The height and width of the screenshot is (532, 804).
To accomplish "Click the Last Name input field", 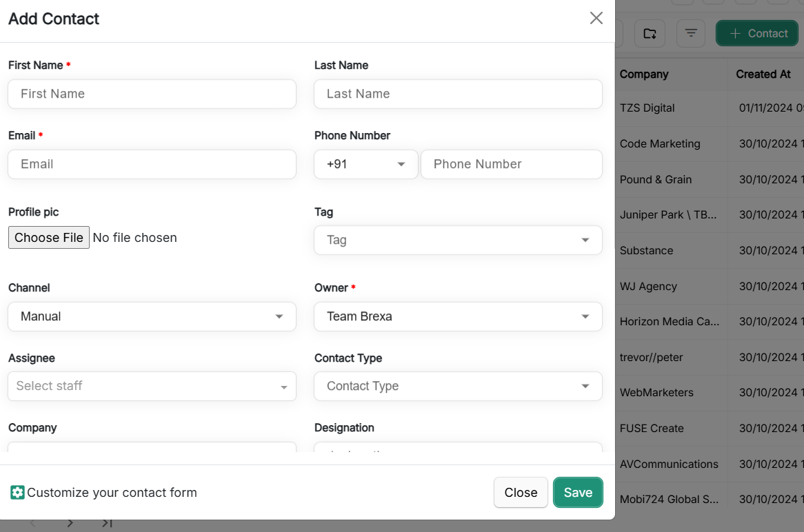I will [x=458, y=94].
